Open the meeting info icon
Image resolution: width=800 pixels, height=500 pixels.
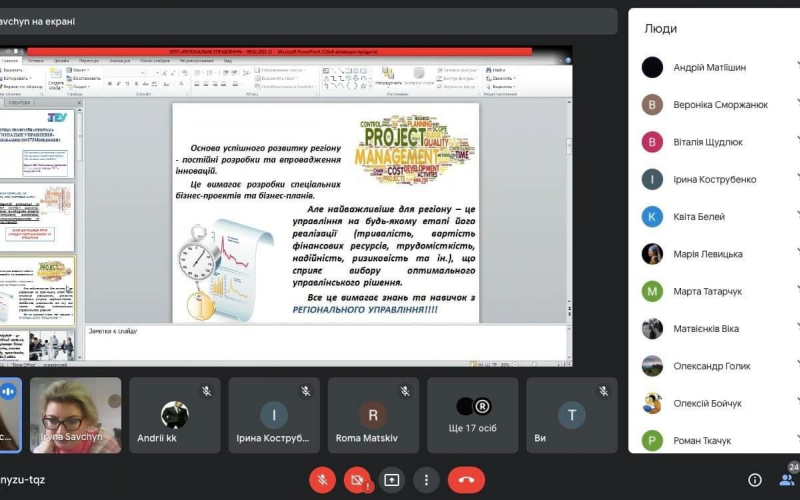pyautogui.click(x=755, y=480)
